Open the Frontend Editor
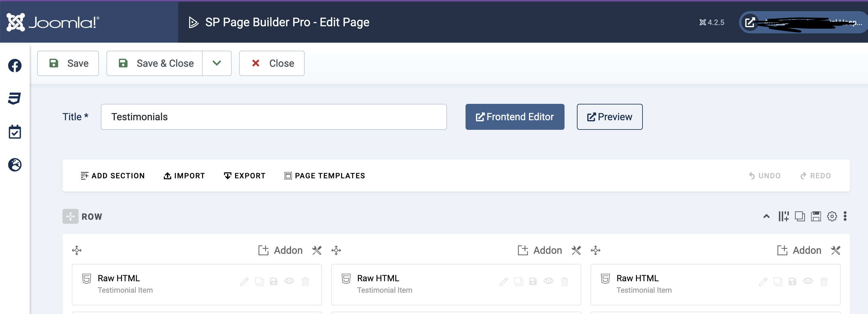 pyautogui.click(x=514, y=117)
